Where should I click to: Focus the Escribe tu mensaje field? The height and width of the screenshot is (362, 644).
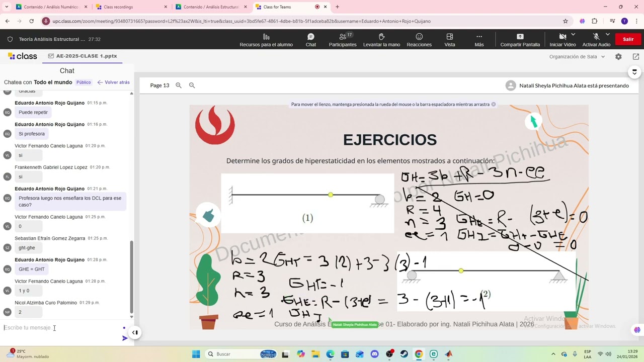[x=60, y=328]
